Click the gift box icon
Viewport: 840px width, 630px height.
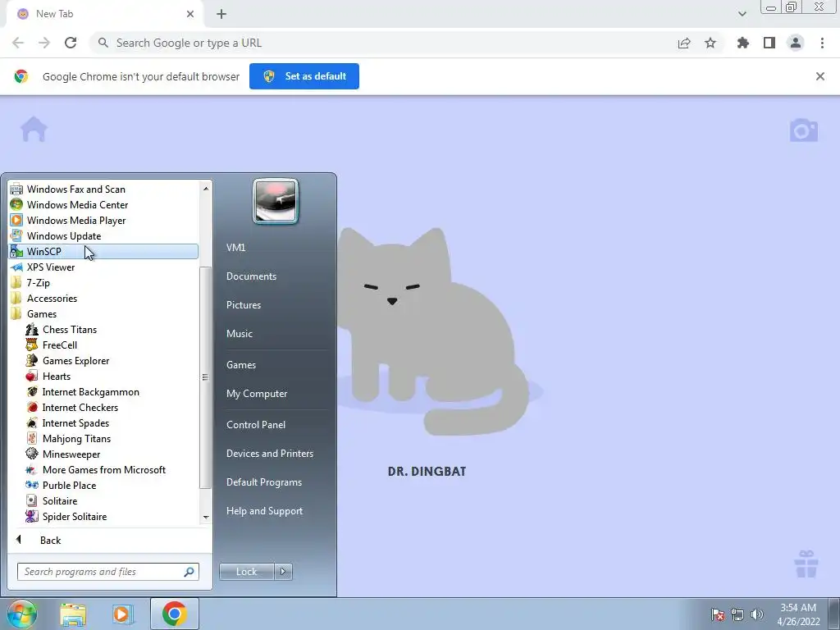click(806, 564)
